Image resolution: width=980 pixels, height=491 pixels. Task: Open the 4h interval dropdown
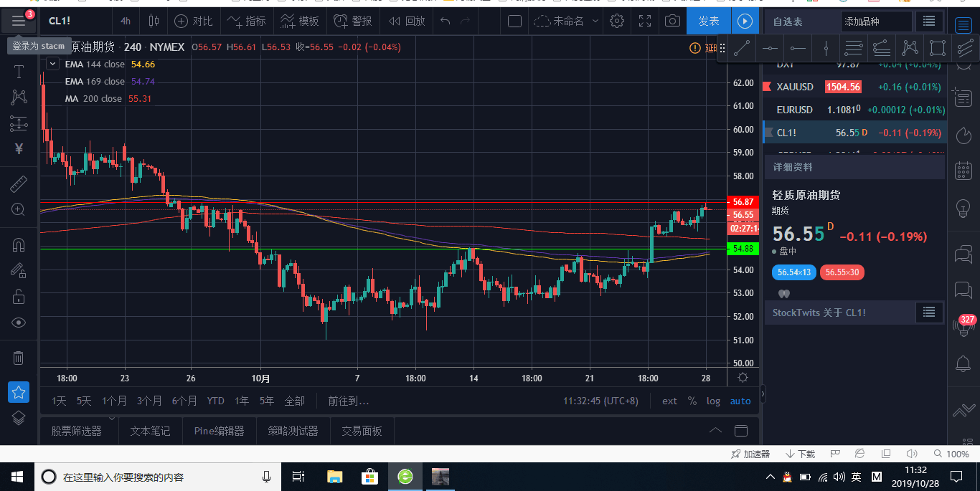(x=126, y=21)
